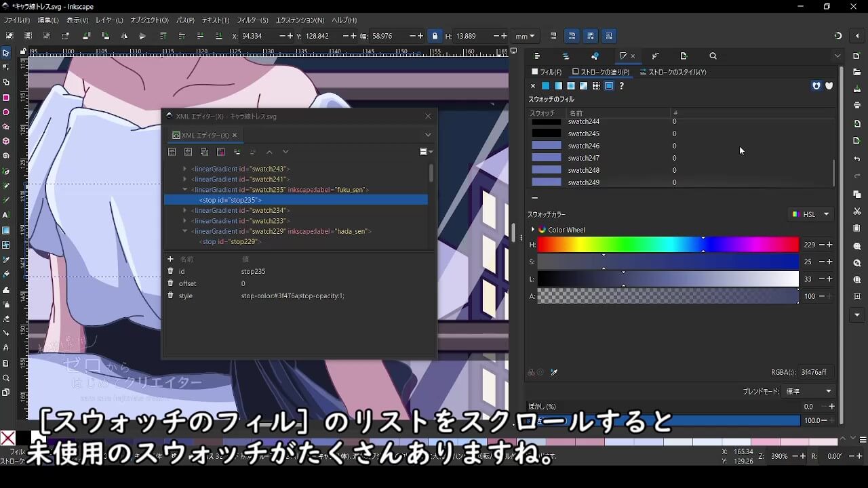Open the エクステンション(N) menu
Image resolution: width=868 pixels, height=488 pixels.
300,20
